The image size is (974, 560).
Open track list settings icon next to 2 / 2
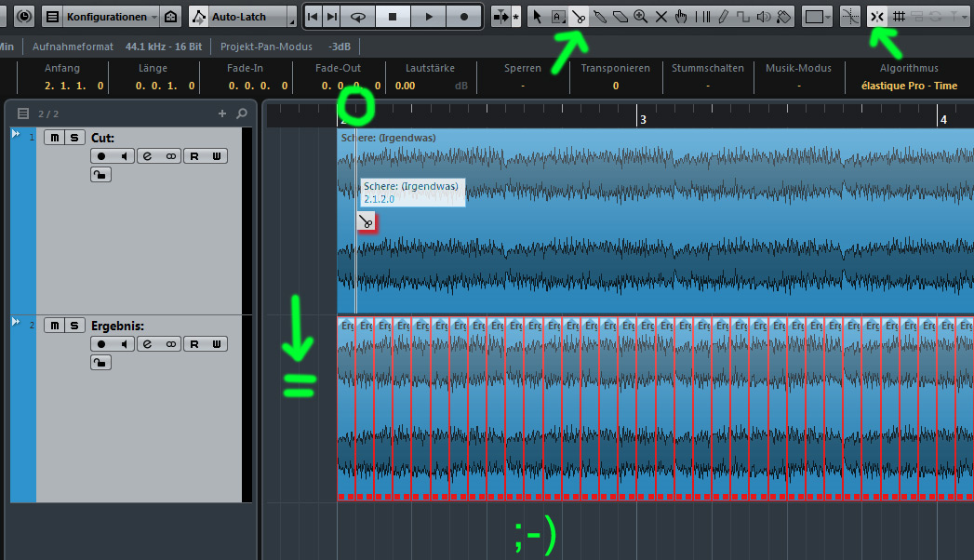tap(23, 113)
